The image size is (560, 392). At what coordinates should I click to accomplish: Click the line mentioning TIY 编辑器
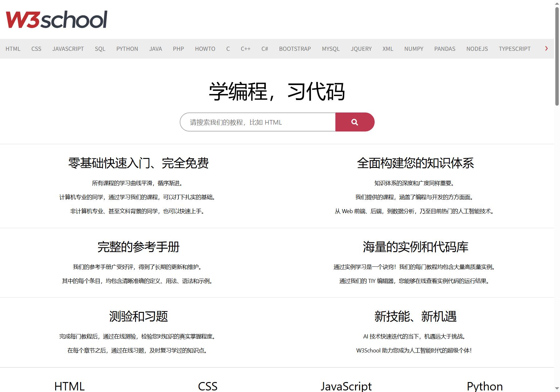(x=415, y=281)
